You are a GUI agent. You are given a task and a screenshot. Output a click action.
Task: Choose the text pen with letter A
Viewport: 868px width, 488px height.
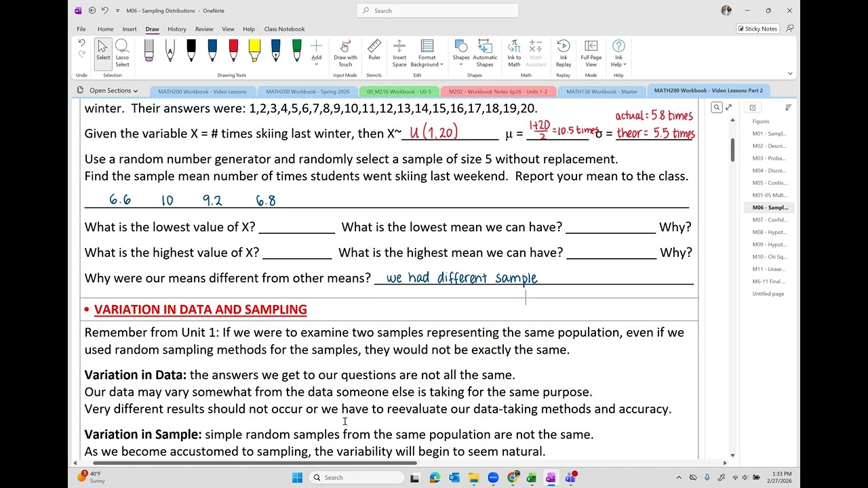(170, 52)
